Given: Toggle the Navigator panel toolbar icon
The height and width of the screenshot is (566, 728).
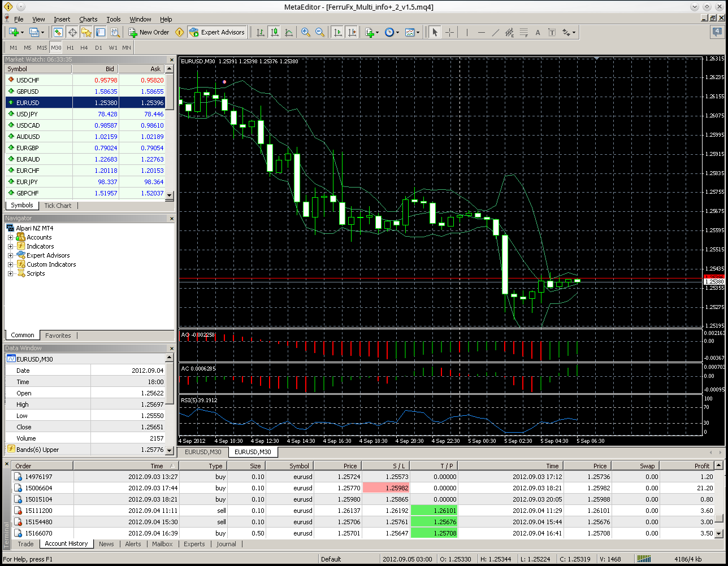Looking at the screenshot, I should (86, 32).
